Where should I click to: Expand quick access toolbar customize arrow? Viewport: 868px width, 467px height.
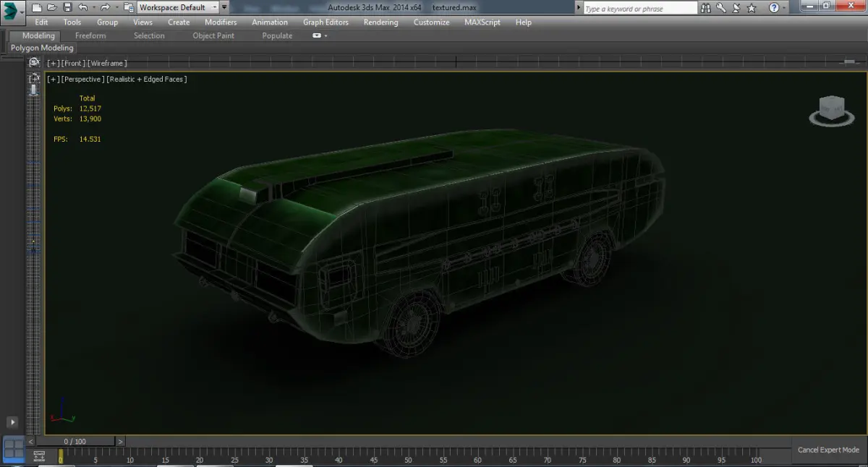point(224,7)
